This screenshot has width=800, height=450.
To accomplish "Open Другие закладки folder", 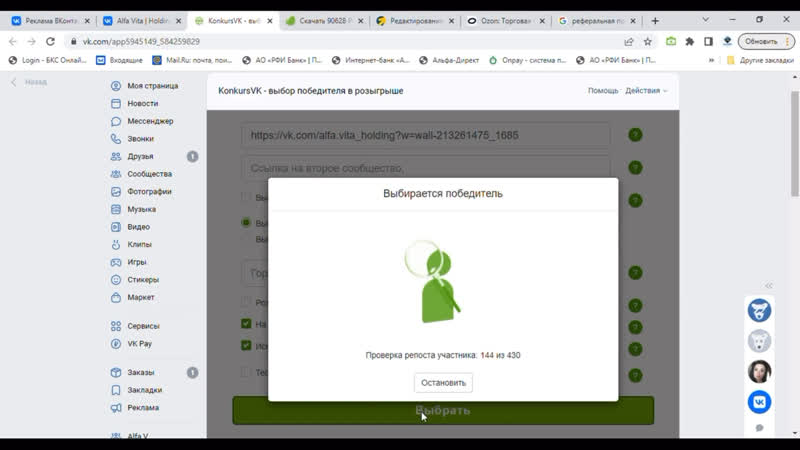I will (760, 60).
